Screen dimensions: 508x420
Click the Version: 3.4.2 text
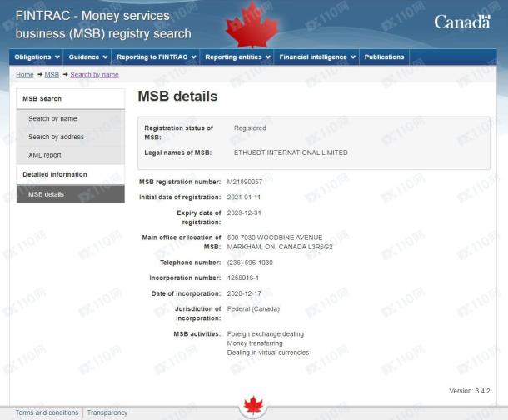tap(470, 391)
